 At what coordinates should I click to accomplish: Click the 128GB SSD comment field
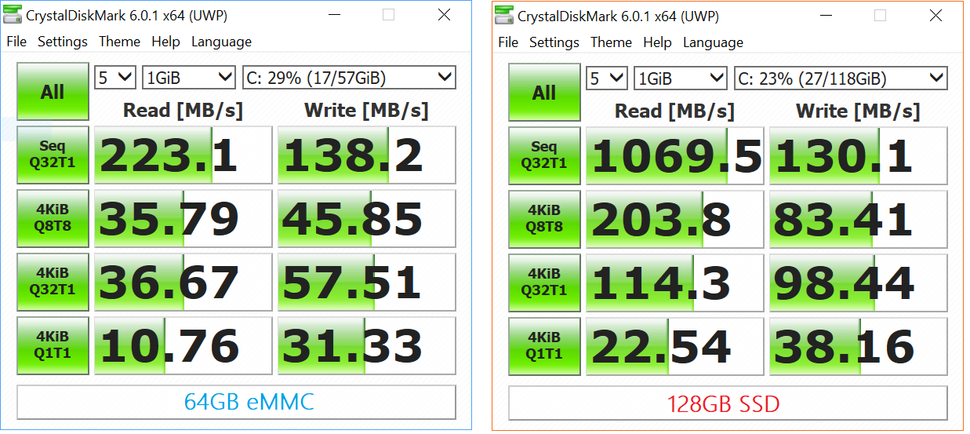click(728, 404)
